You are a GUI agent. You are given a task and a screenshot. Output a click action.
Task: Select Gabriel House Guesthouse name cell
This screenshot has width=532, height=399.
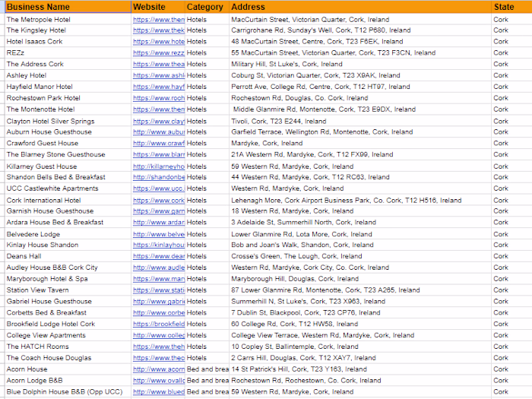point(68,301)
